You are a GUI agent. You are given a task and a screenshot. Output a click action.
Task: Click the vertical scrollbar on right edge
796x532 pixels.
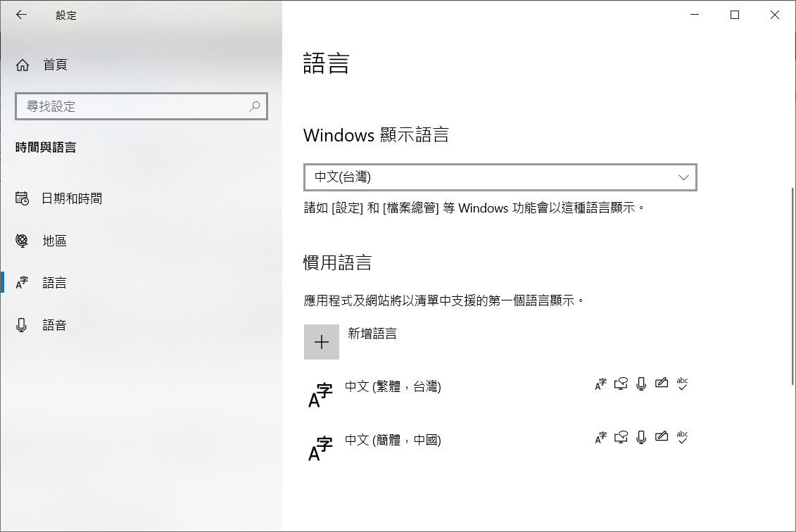point(792,286)
